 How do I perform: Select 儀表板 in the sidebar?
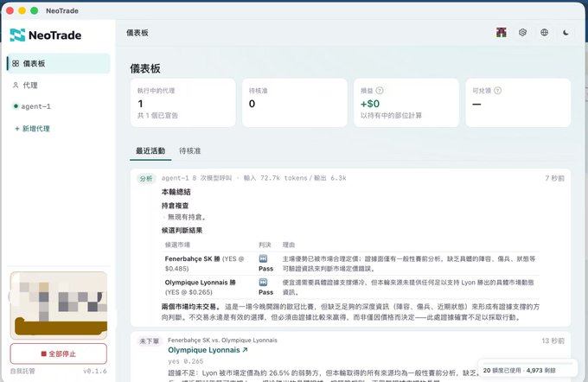[59, 63]
